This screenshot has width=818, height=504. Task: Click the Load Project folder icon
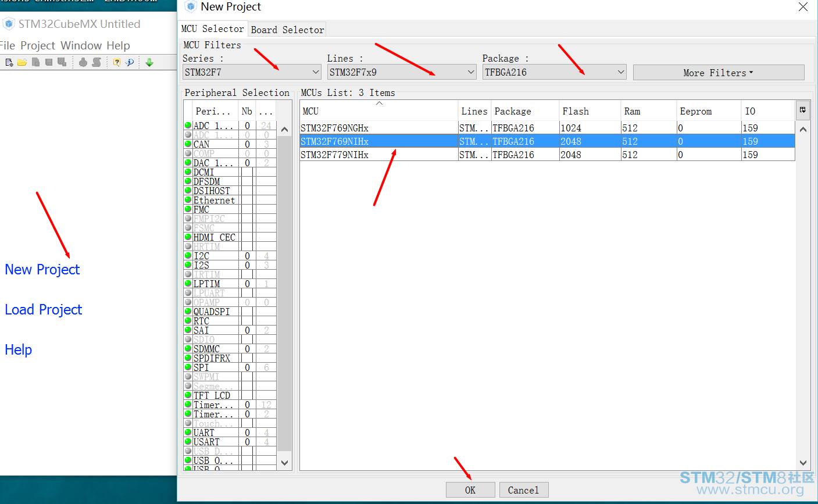coord(22,62)
